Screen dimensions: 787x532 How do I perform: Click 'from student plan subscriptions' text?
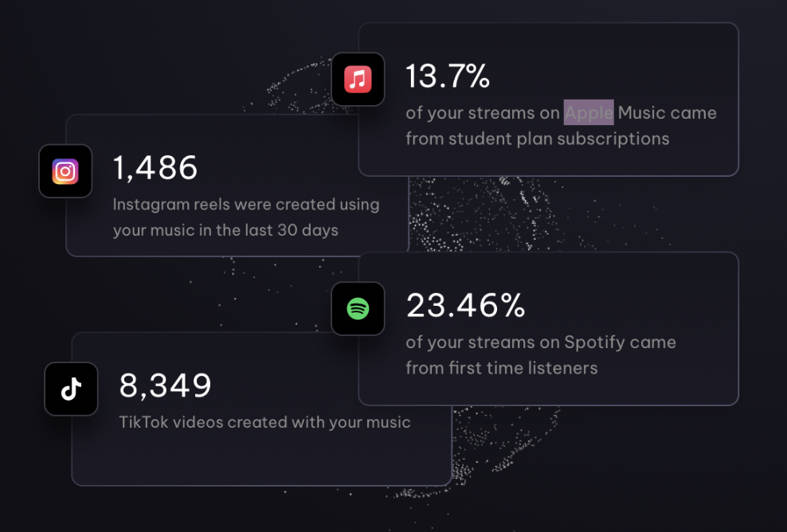coord(538,139)
